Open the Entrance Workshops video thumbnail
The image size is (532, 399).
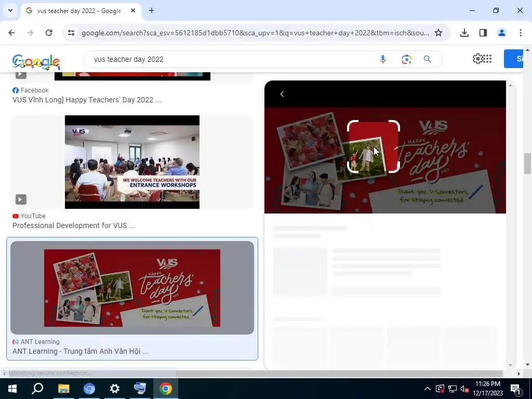(132, 162)
